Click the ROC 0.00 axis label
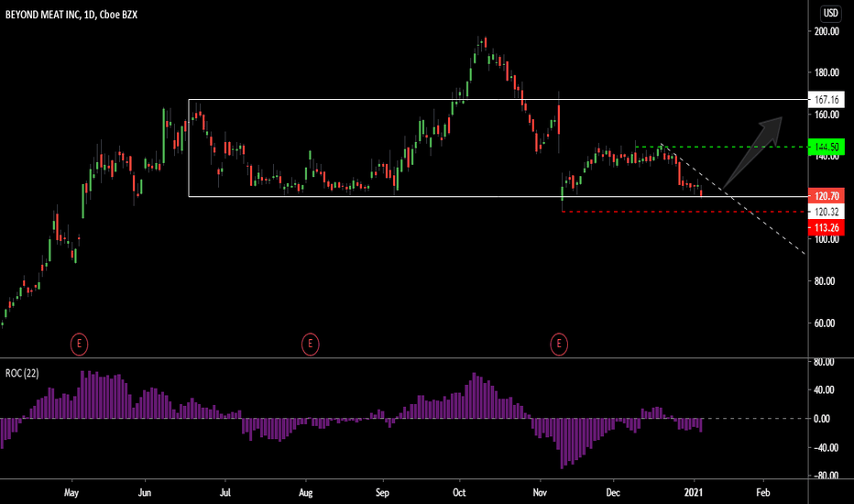 pos(822,419)
